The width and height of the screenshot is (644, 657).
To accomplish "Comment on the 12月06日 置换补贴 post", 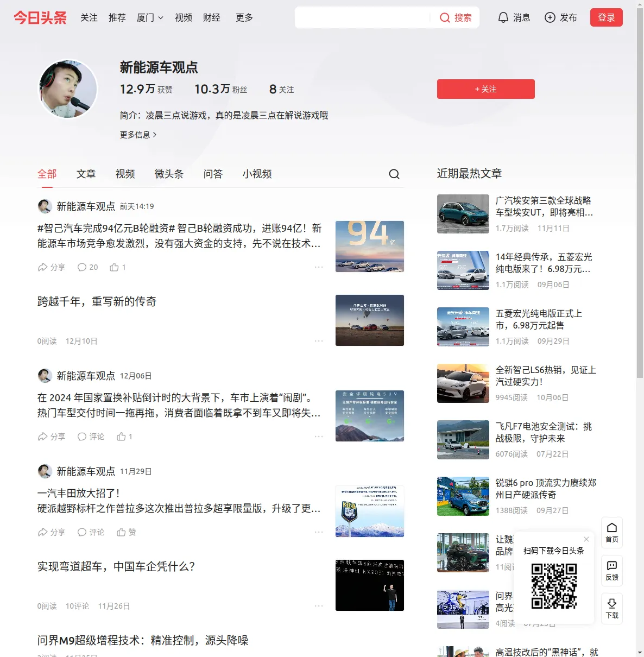I will [x=91, y=437].
